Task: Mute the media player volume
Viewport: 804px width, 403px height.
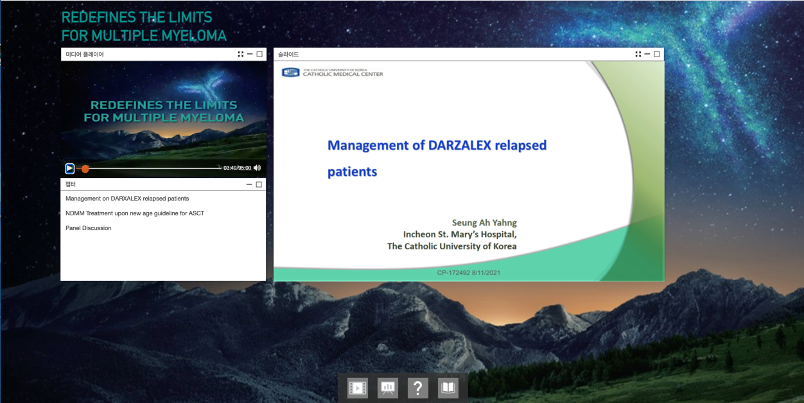Action: click(257, 168)
